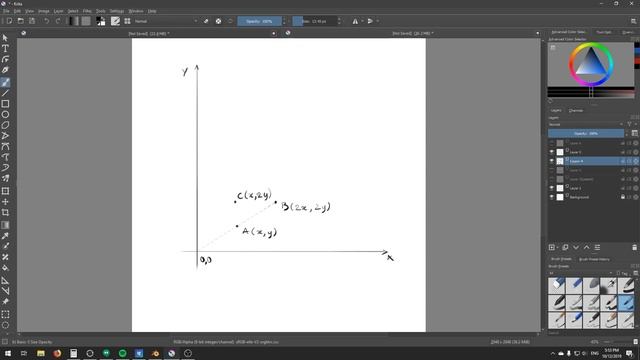The height and width of the screenshot is (360, 640).
Task: Select the Gradient tool in toolbox
Action: pyautogui.click(x=5, y=225)
